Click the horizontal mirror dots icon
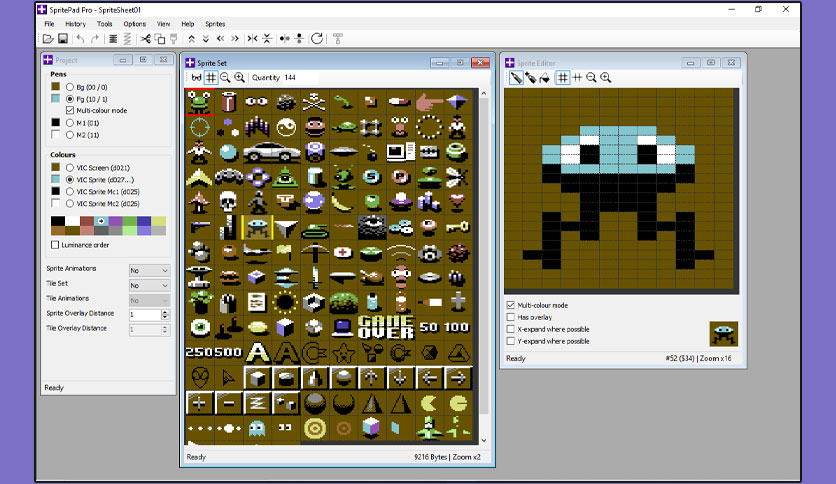Viewport: 836px width, 484px height. coord(285,38)
